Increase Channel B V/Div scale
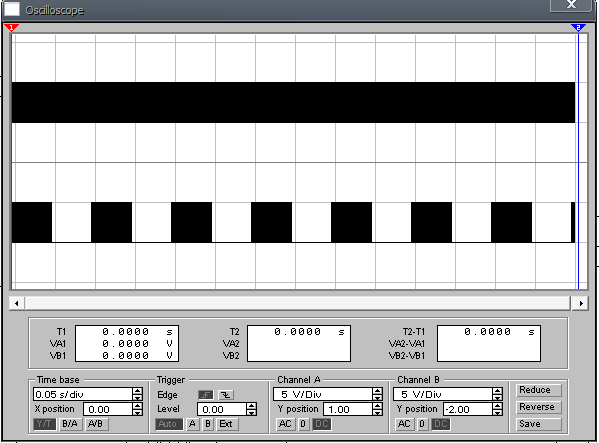599x443 pixels. pos(497,391)
